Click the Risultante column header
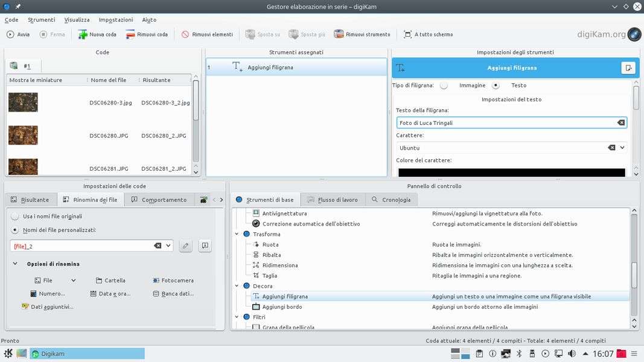This screenshot has width=644, height=362. point(156,80)
